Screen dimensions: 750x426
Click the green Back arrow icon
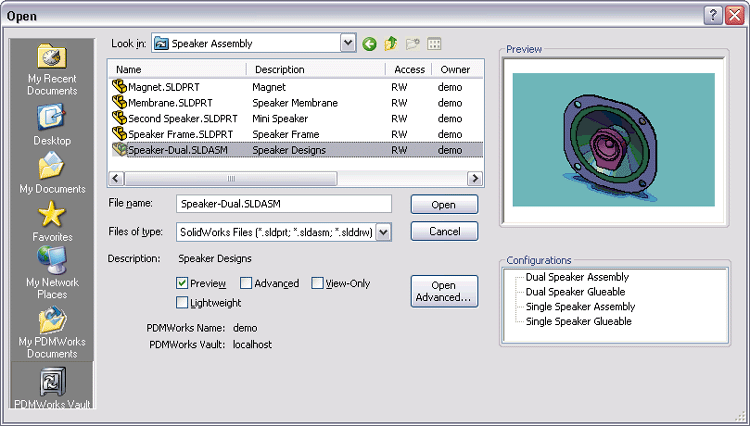click(369, 44)
